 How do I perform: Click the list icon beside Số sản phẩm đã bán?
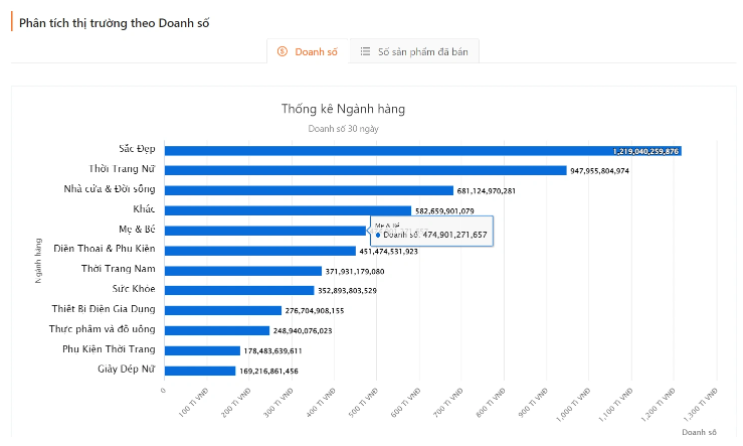click(366, 51)
